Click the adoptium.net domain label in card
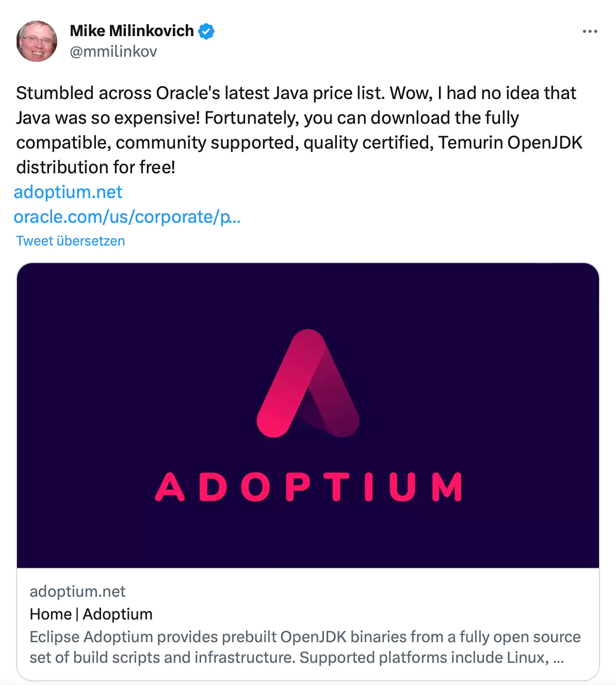Screen dimensions: 616x685 [x=77, y=591]
